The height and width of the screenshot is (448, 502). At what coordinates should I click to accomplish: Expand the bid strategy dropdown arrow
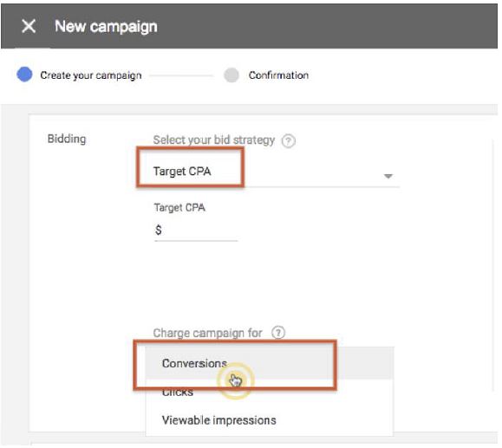coord(388,176)
